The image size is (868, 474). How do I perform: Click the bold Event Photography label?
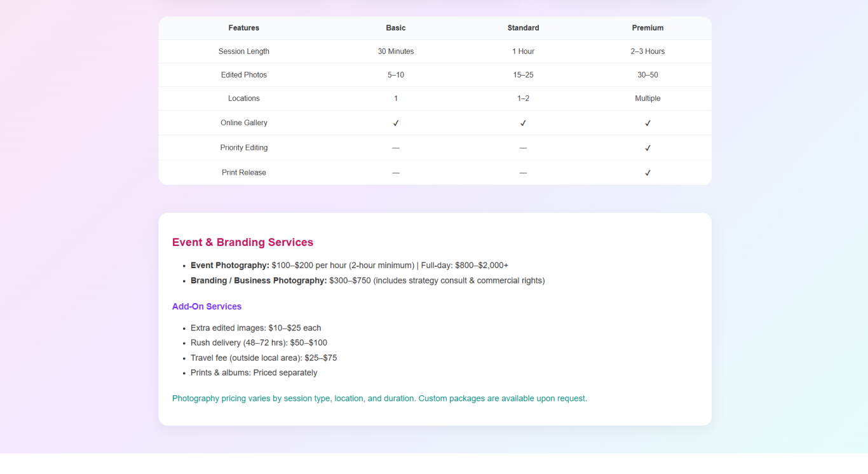coord(230,266)
